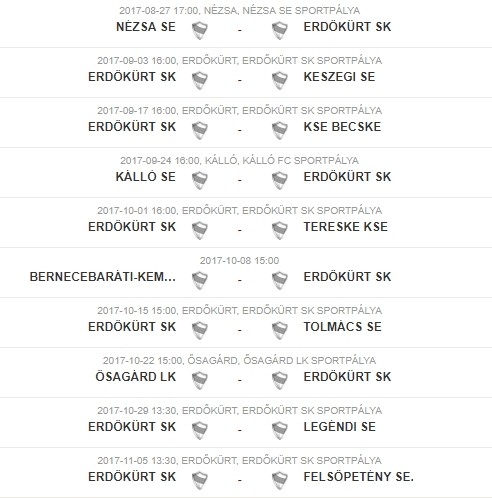
Task: Select the 2017-10-08 15:00 match date
Action: click(239, 260)
